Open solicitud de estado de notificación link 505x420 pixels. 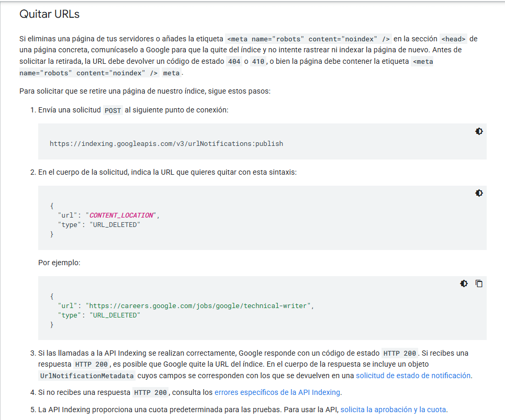pyautogui.click(x=414, y=376)
